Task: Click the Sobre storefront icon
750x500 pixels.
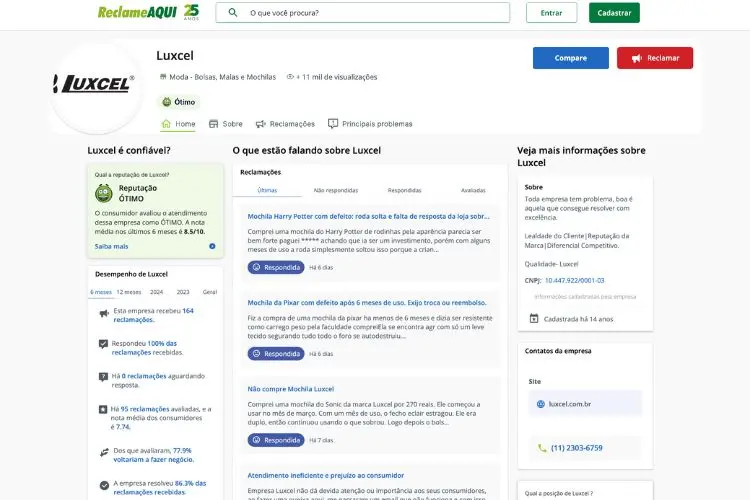Action: 213,124
